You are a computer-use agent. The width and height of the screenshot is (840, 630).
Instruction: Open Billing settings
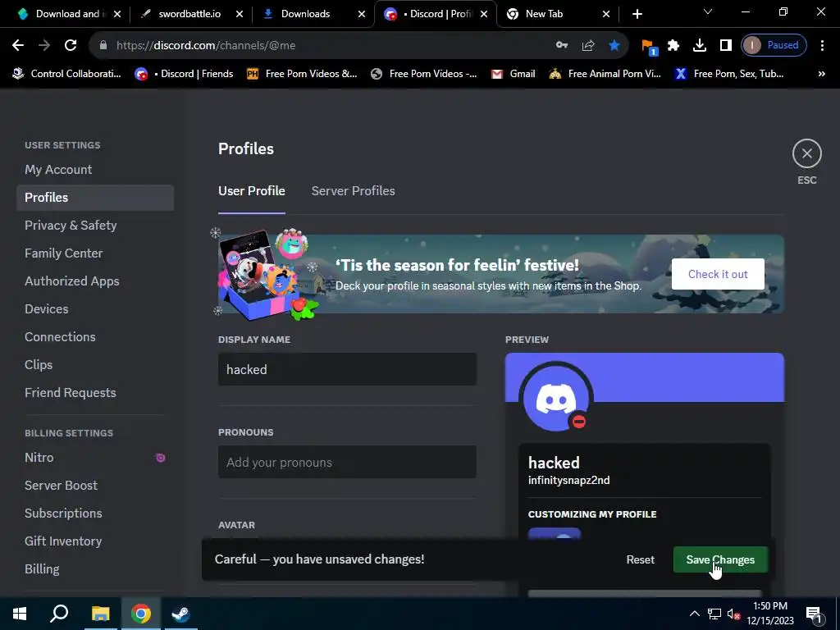[x=95, y=569]
